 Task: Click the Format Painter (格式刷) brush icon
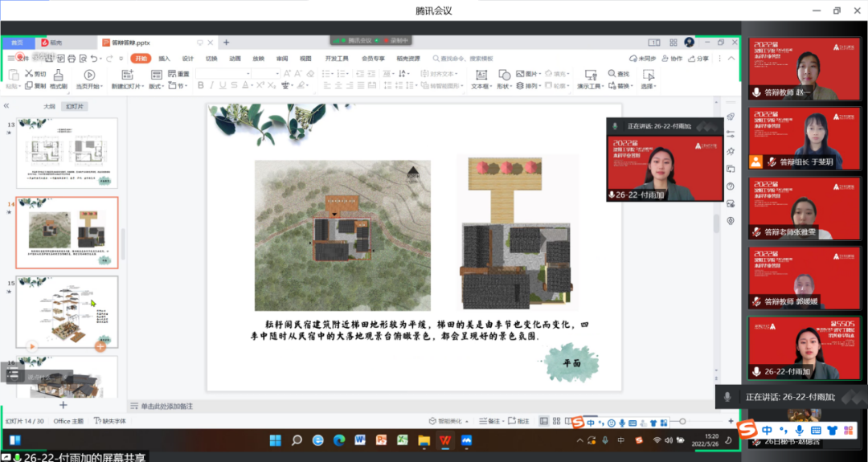pos(58,76)
